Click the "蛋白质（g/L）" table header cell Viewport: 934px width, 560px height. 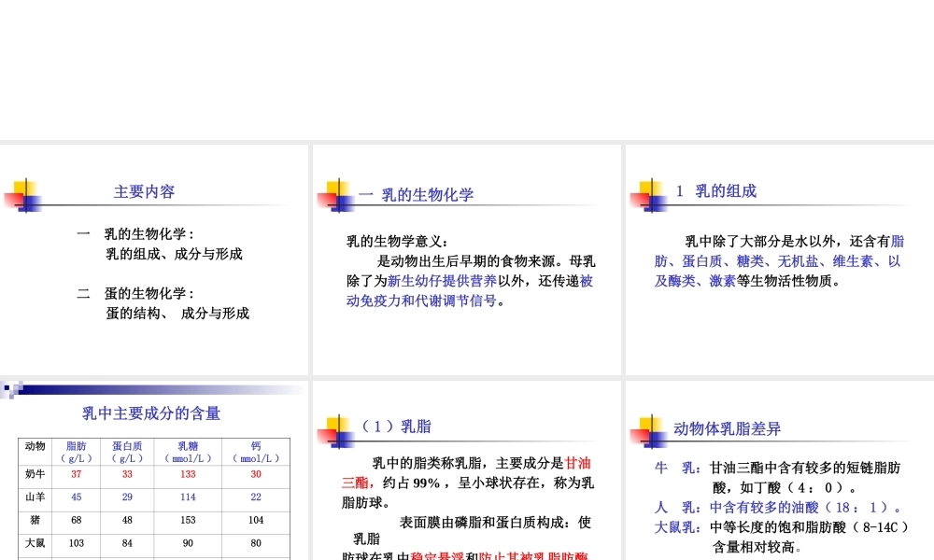(126, 453)
